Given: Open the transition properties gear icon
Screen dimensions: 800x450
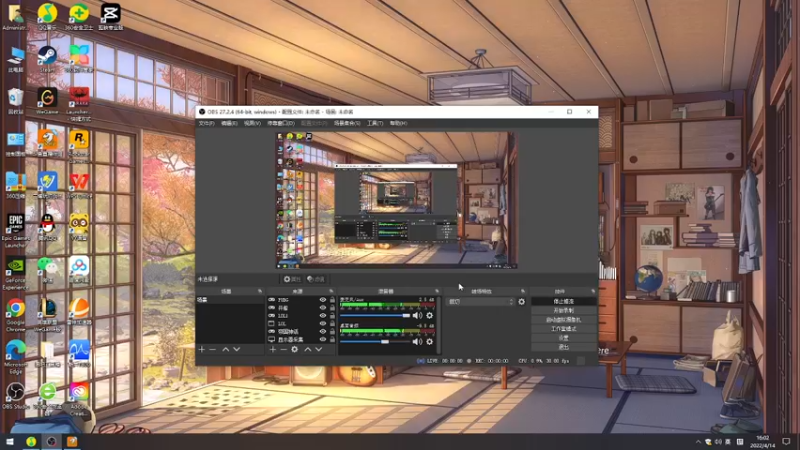Looking at the screenshot, I should tap(521, 302).
